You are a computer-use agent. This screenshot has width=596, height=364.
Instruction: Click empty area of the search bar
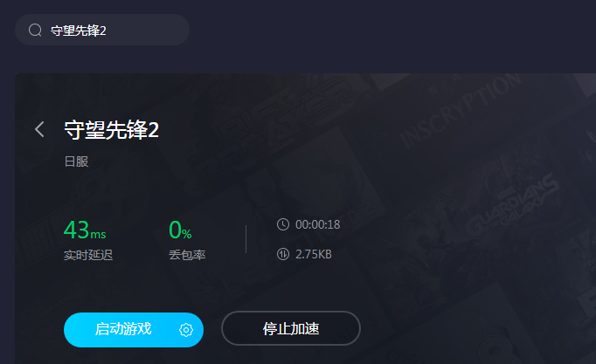[149, 30]
